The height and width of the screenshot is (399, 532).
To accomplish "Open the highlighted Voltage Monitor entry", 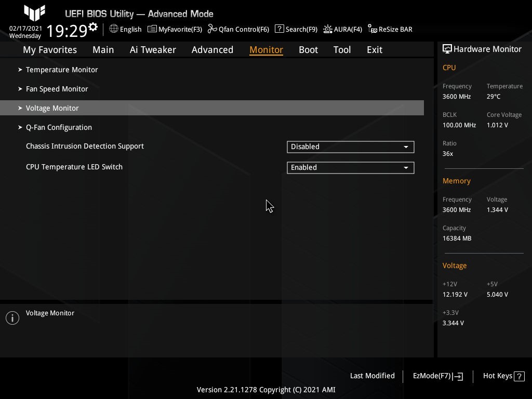I will point(52,108).
